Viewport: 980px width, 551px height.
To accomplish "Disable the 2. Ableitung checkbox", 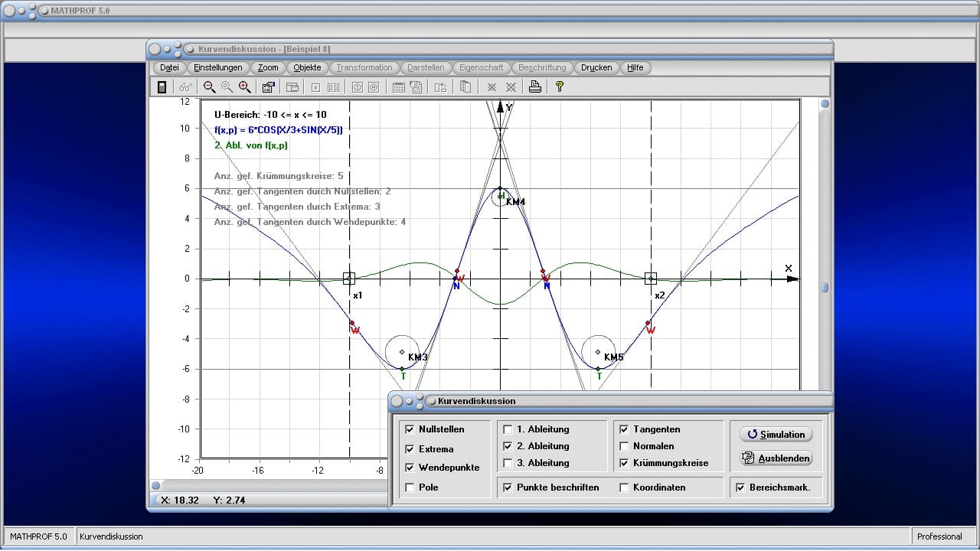I will (508, 446).
